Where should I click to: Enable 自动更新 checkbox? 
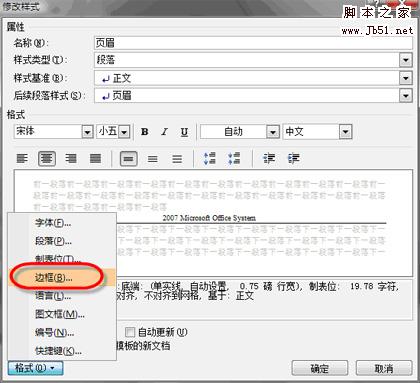click(x=130, y=332)
